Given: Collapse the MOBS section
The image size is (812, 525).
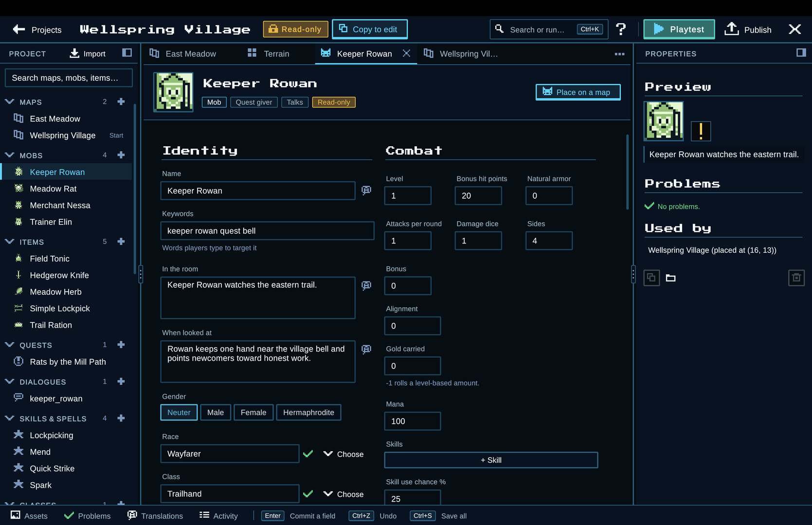Looking at the screenshot, I should tap(9, 155).
